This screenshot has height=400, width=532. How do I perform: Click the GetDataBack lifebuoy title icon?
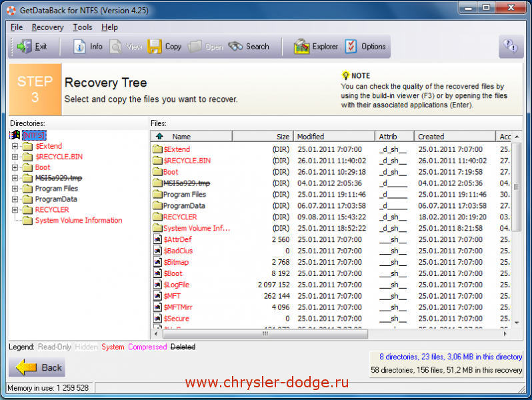pos(11,11)
